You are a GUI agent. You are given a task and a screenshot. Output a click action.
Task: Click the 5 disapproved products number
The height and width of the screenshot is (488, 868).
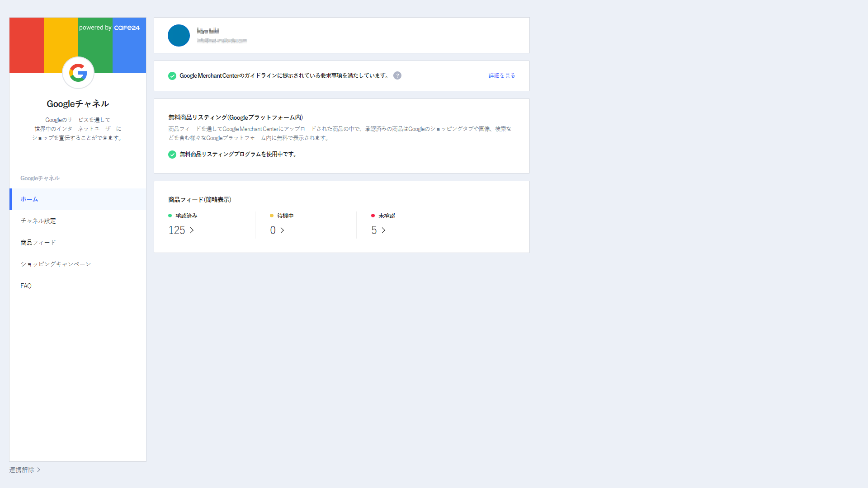coord(374,230)
